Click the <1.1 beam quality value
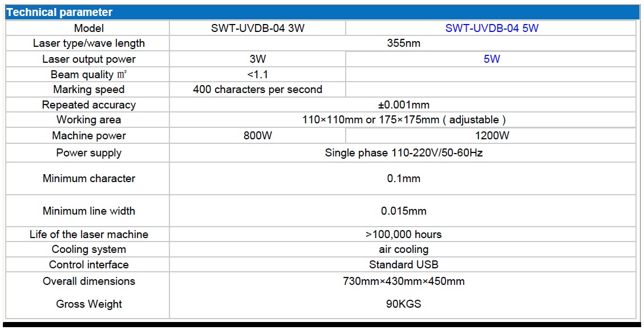This screenshot has height=330, width=644. click(x=257, y=74)
